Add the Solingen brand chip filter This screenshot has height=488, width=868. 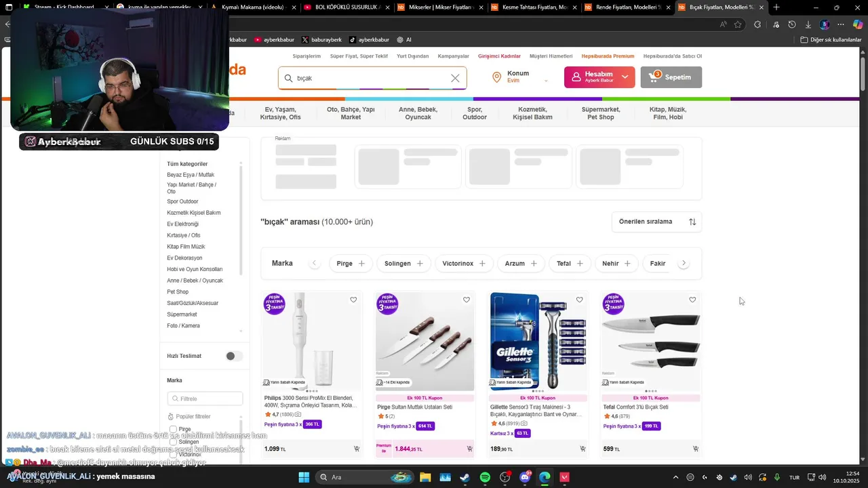403,263
